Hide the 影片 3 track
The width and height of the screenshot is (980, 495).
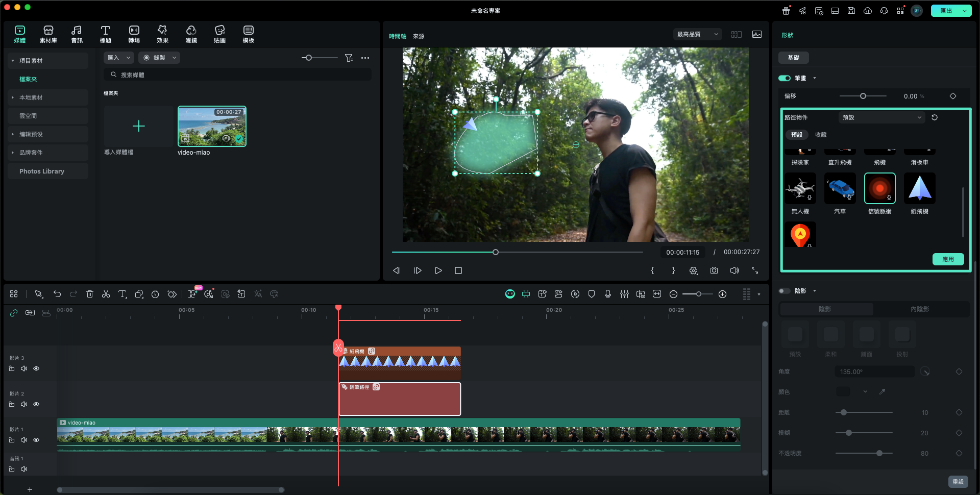pyautogui.click(x=36, y=368)
